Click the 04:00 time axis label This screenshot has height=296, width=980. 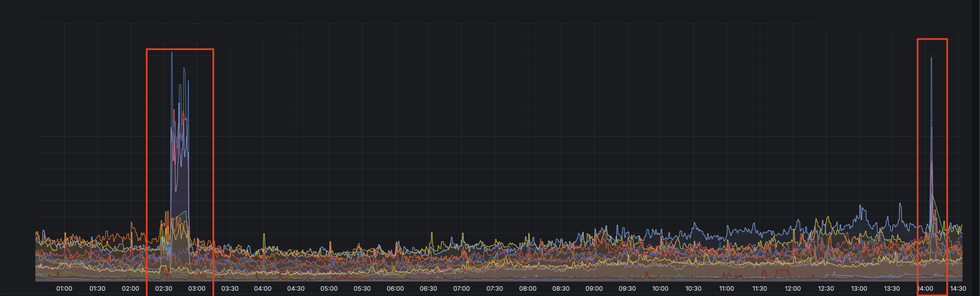(x=263, y=288)
